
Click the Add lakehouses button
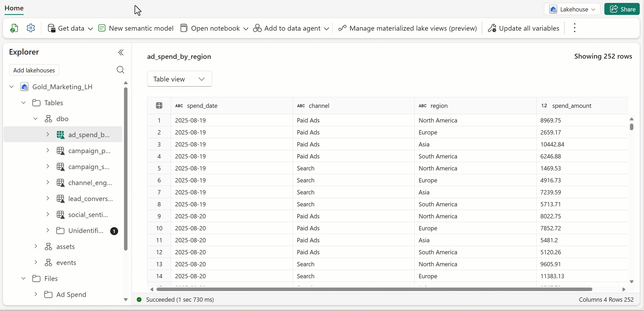(34, 70)
